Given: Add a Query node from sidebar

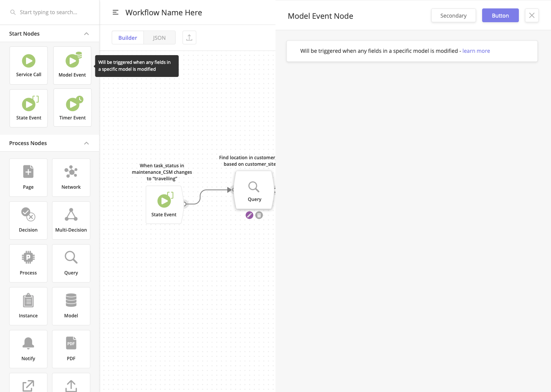Looking at the screenshot, I should click(71, 263).
